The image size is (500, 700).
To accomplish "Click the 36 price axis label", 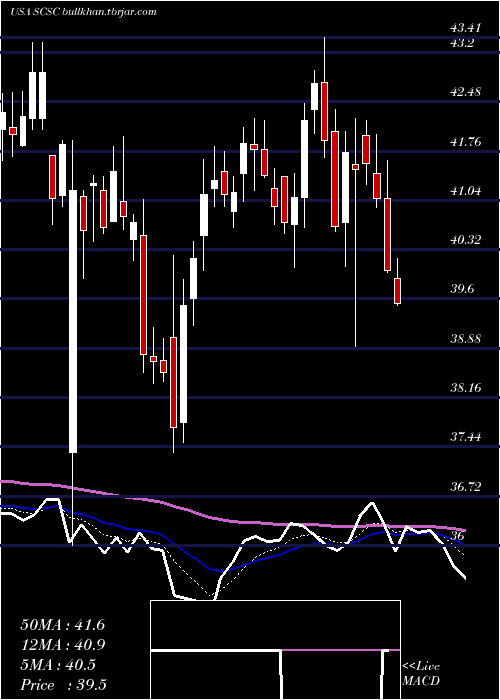I will click(459, 536).
